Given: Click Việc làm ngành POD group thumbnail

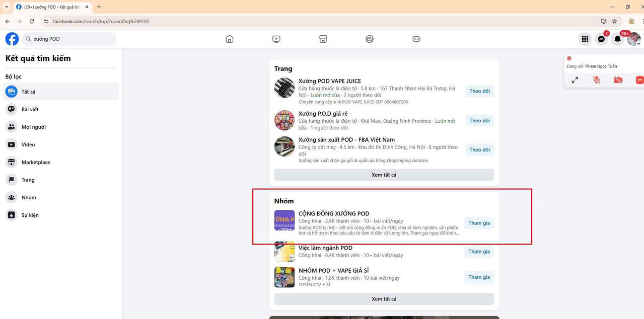Looking at the screenshot, I should click(x=284, y=252).
